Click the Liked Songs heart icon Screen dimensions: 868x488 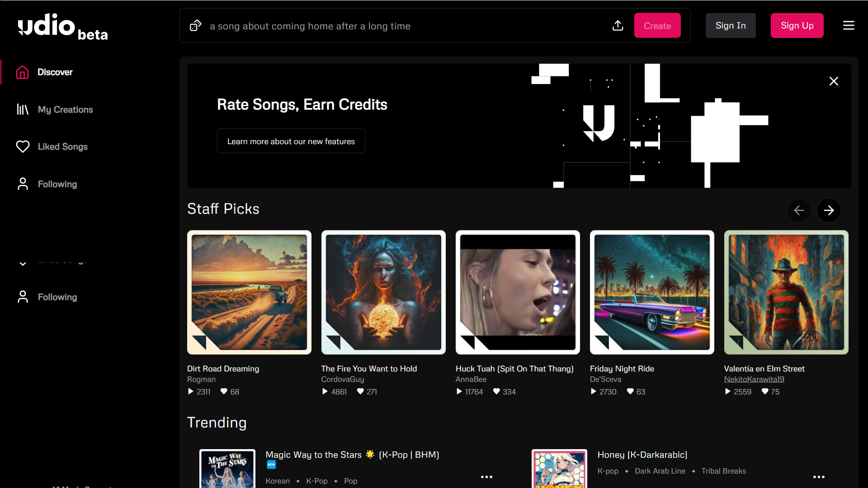pos(22,146)
